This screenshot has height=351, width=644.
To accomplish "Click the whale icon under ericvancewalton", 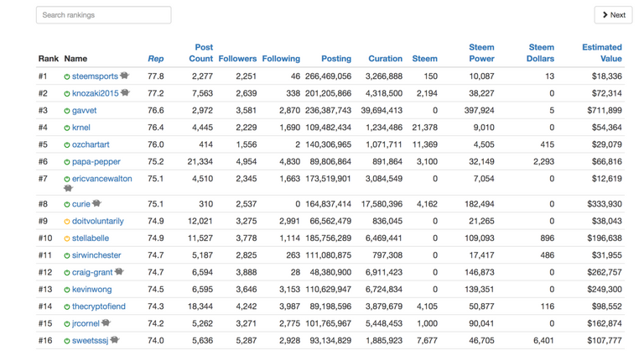I will coord(68,189).
